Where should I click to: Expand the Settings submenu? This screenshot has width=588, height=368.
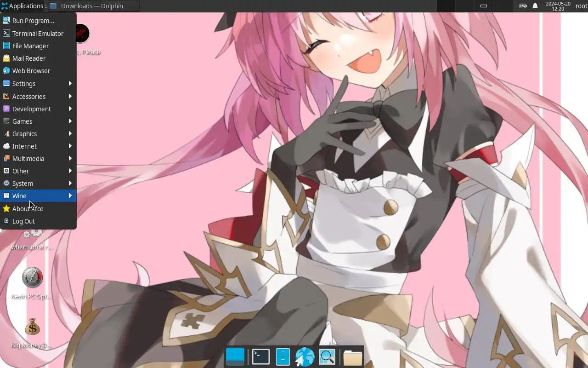tap(38, 84)
